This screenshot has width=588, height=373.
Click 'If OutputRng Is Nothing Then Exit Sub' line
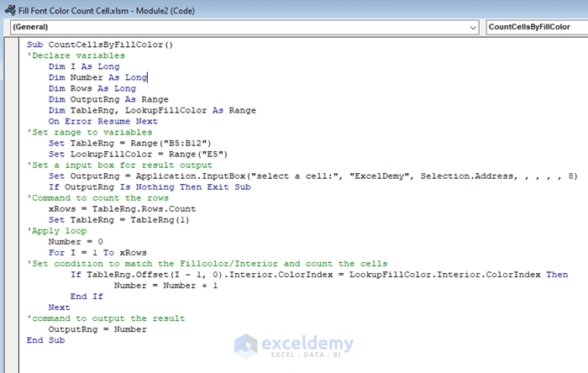[x=150, y=186]
